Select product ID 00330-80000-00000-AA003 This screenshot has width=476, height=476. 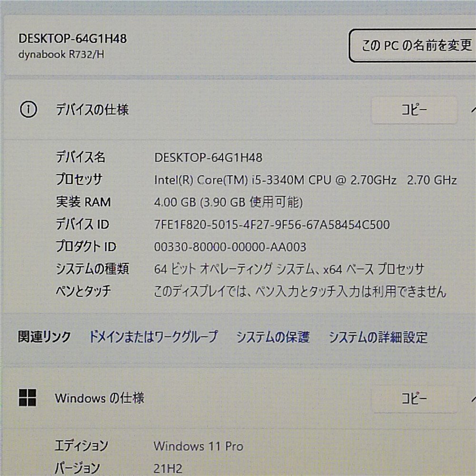click(x=230, y=247)
